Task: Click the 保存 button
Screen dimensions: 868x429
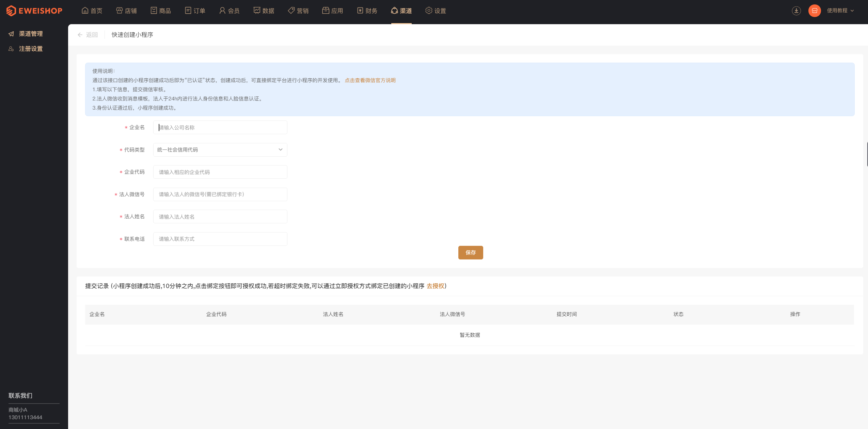Action: pyautogui.click(x=471, y=253)
